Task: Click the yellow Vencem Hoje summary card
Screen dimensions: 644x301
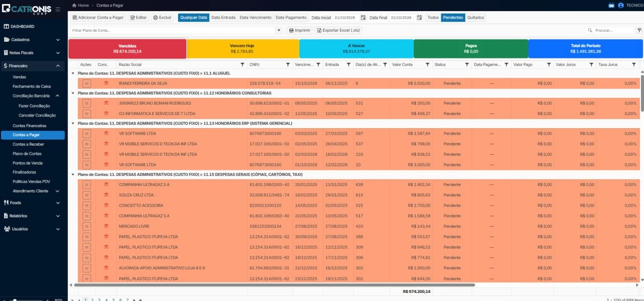Action: (243, 49)
